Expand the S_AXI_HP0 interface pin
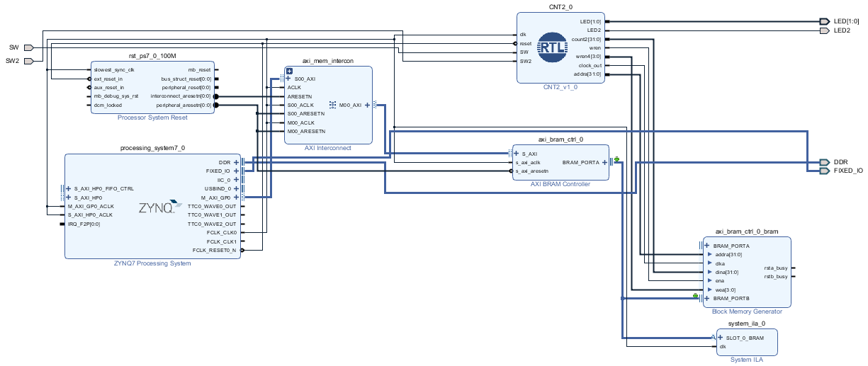 tap(68, 198)
